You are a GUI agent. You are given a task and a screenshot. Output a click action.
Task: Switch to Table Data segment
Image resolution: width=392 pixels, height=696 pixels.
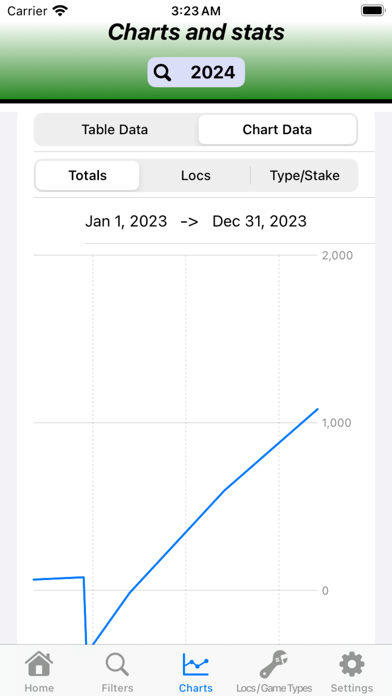(x=115, y=130)
